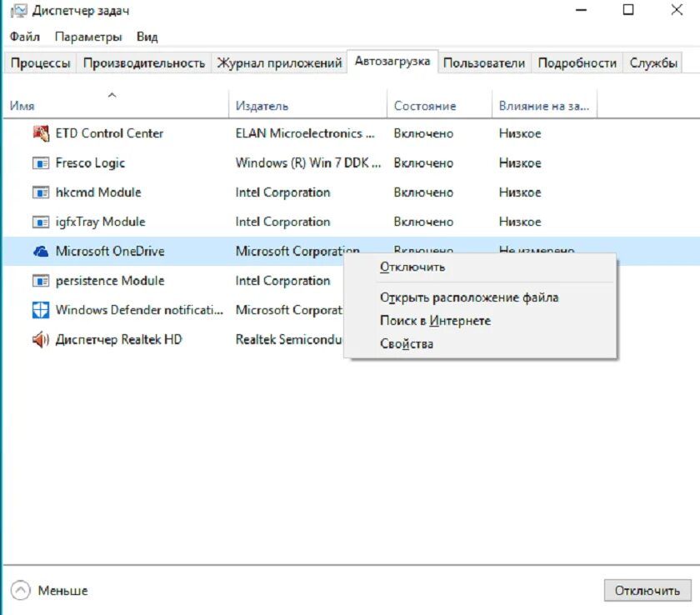Click Intel Corporation cell in hkcmd row
This screenshot has width=700, height=615.
point(283,192)
